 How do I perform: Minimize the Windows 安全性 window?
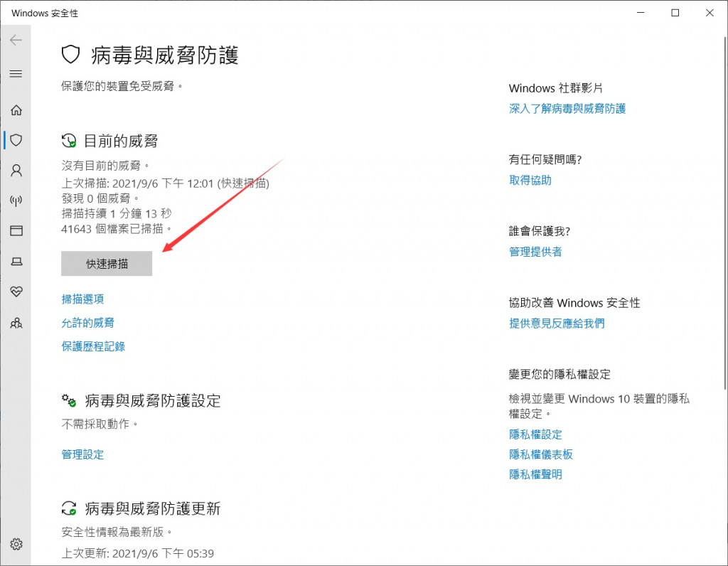[641, 13]
